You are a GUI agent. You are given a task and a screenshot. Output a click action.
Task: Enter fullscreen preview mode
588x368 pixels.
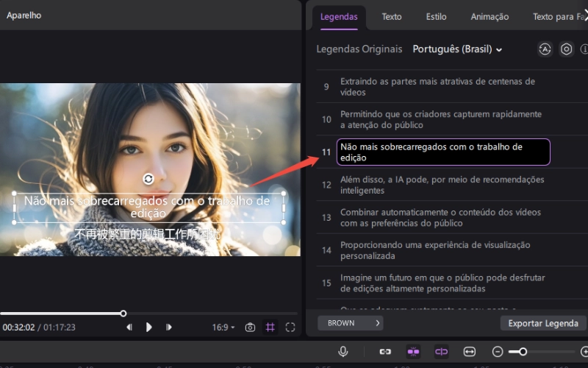click(290, 327)
